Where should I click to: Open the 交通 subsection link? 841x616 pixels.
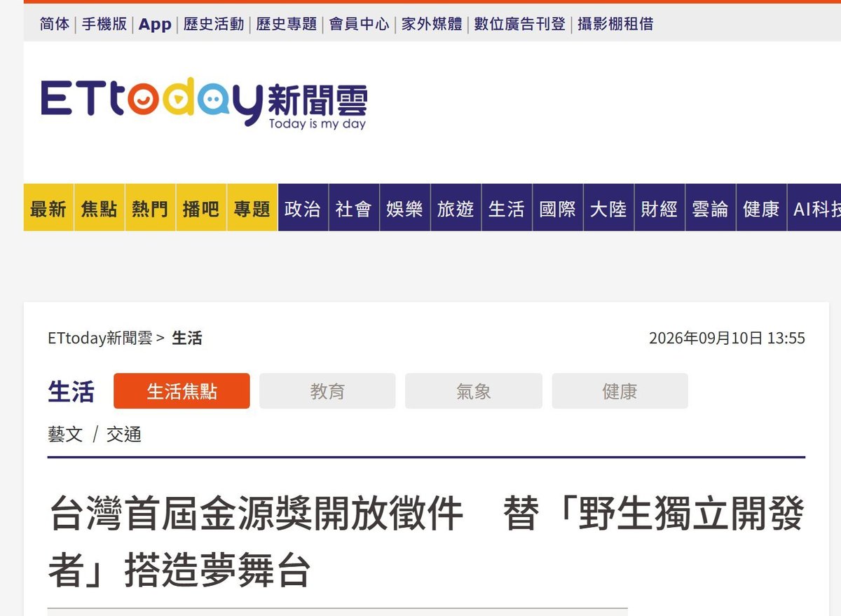[x=124, y=434]
